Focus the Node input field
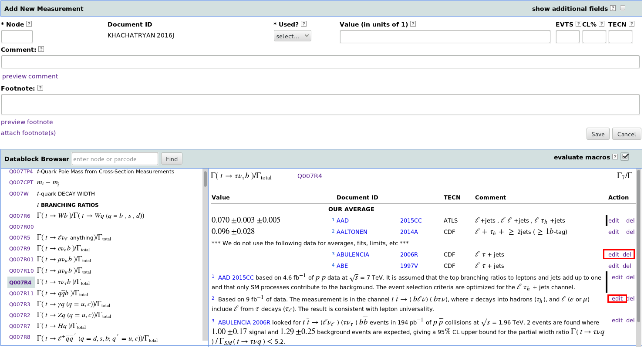The width and height of the screenshot is (644, 348). (x=17, y=37)
